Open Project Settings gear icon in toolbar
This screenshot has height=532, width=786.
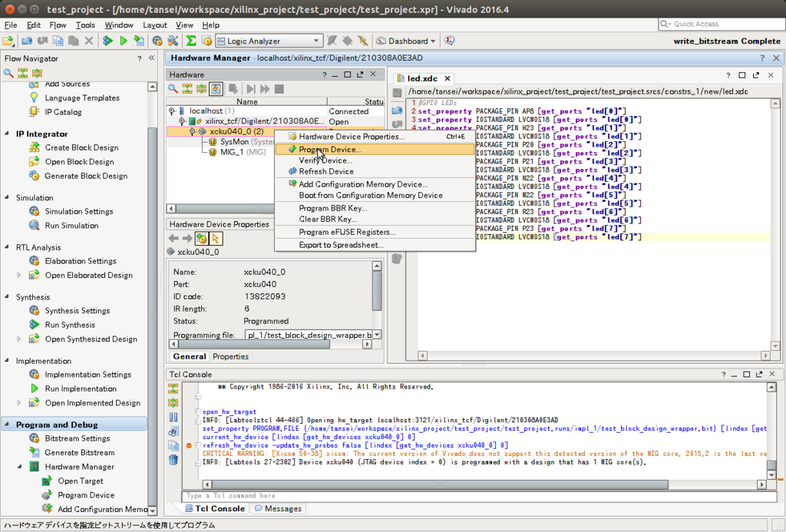(x=157, y=41)
